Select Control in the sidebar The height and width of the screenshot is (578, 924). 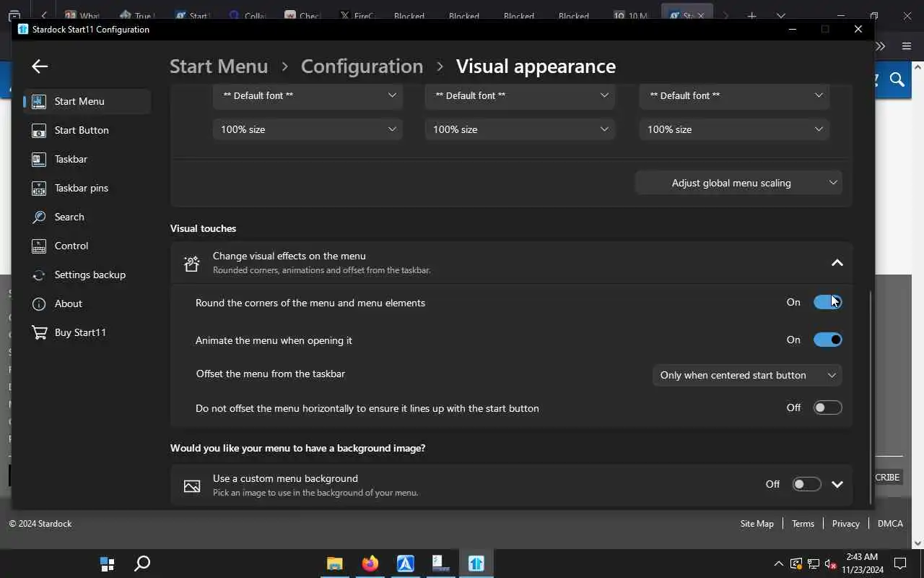[x=87, y=246]
